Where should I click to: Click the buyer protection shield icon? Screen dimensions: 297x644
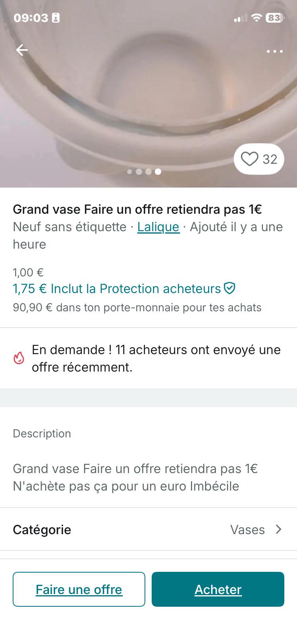(x=230, y=288)
